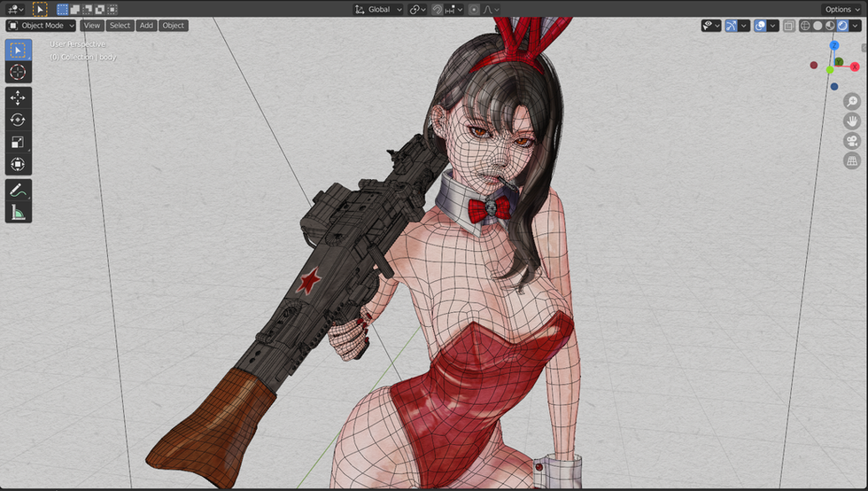Toggle snapping magnet icon
Screen dimensions: 868x491
(x=437, y=10)
